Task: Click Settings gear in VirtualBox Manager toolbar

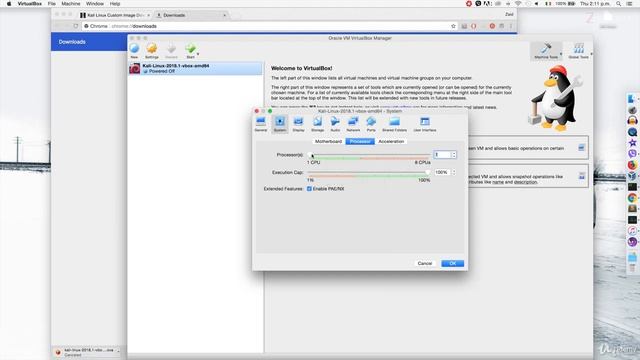Action: coord(151,51)
